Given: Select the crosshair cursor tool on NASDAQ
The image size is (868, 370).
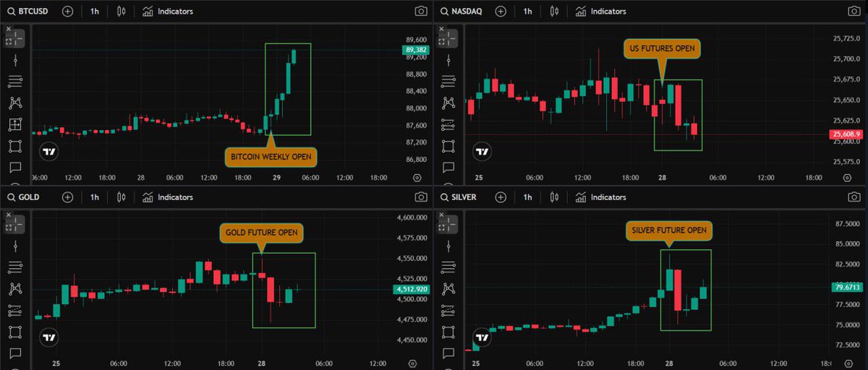Looking at the screenshot, I should coord(448,39).
